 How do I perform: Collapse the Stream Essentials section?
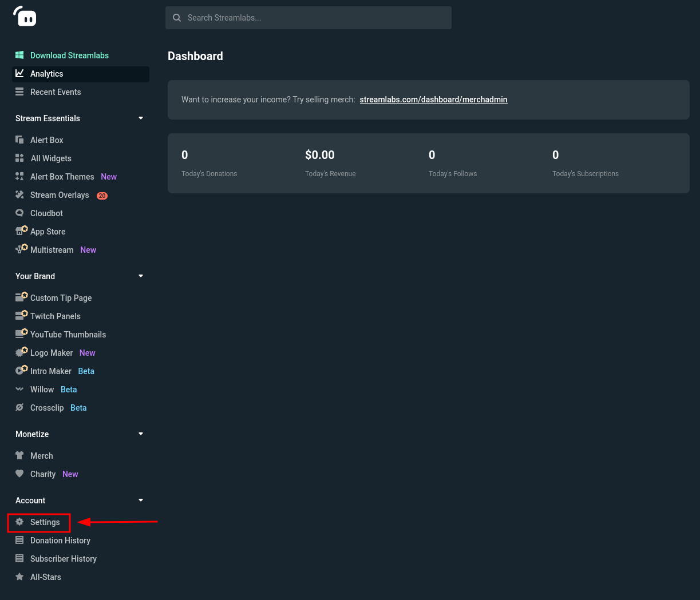[141, 118]
